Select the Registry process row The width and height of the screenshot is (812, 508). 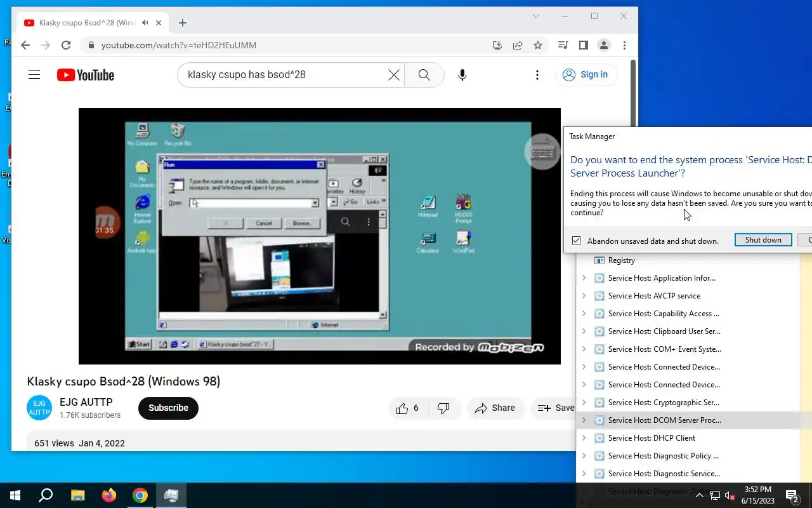688,260
